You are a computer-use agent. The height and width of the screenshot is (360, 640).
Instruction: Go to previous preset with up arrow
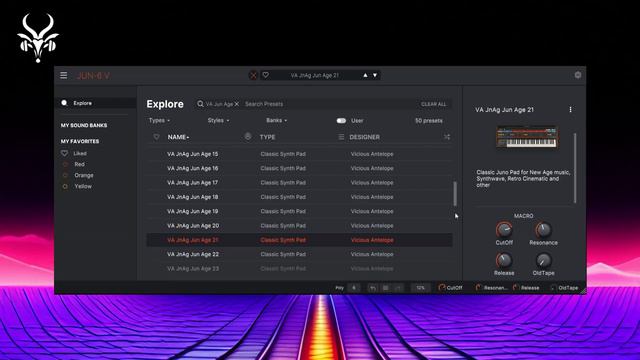point(365,75)
